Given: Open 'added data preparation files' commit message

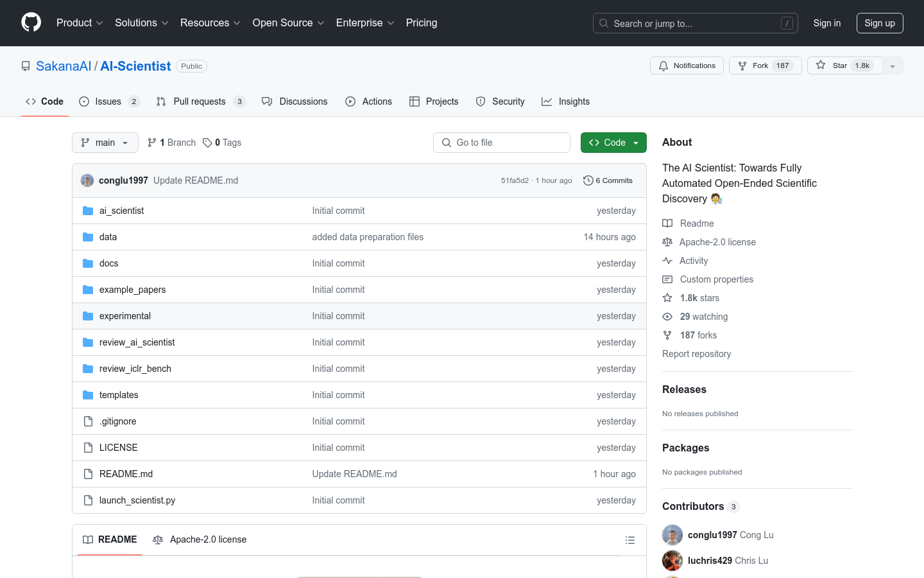Looking at the screenshot, I should pos(368,237).
